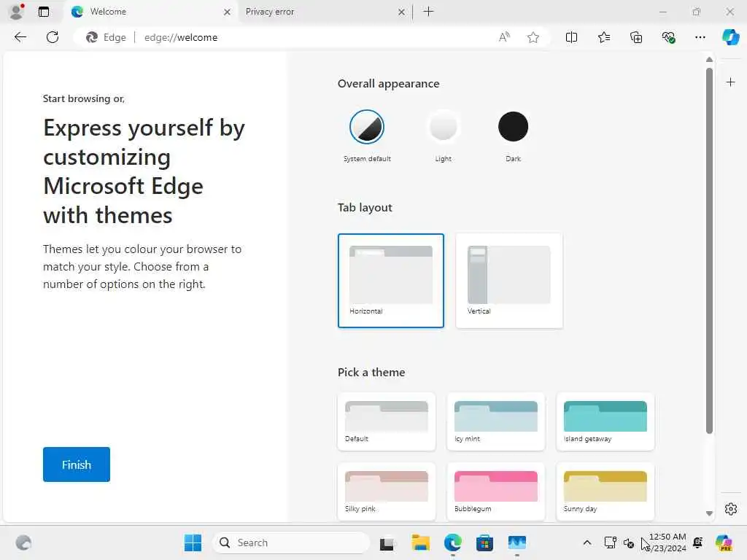Click the Read aloud icon in address bar

[x=504, y=37]
